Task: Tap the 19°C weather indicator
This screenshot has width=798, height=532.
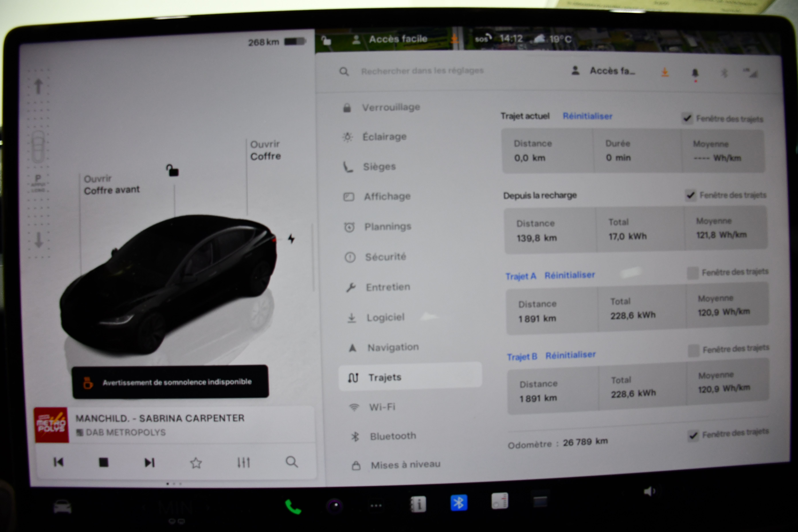Action: point(553,39)
